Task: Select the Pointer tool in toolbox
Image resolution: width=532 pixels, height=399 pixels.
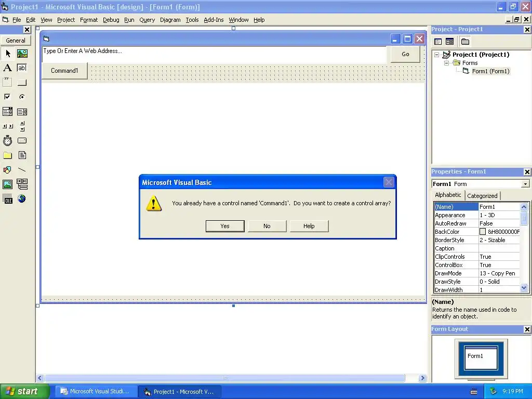Action: click(x=8, y=54)
